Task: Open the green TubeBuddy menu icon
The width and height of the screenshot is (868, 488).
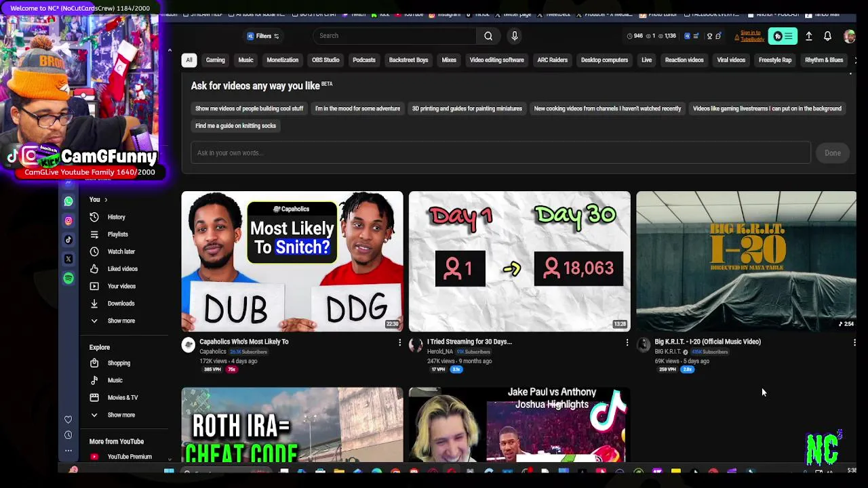Action: 783,36
